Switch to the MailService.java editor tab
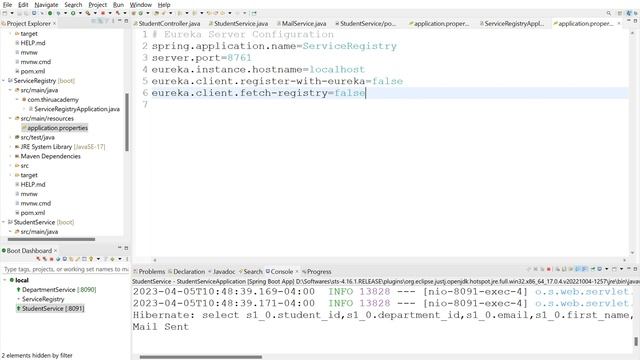 coord(302,24)
